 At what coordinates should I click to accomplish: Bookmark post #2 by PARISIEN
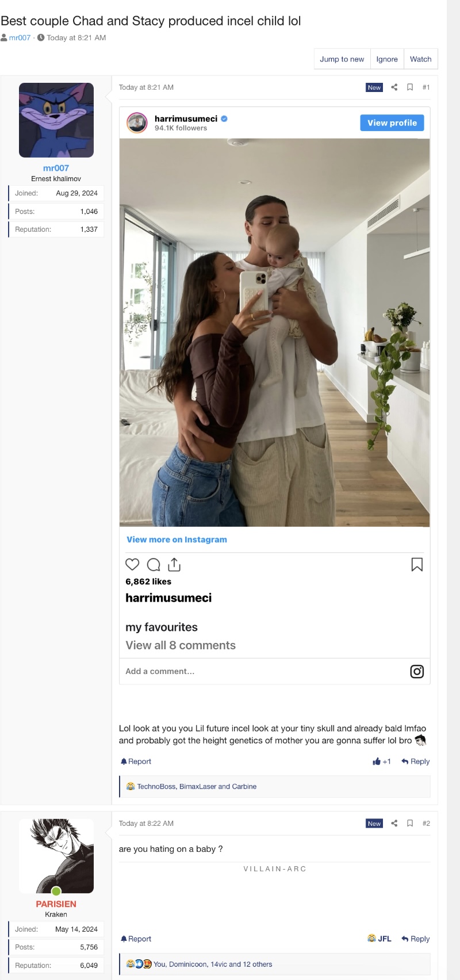(x=410, y=824)
